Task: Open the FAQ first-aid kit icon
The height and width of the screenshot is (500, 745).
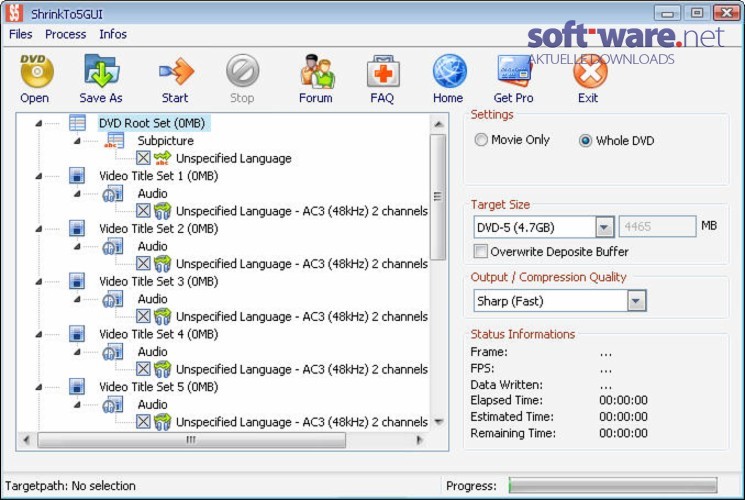Action: click(383, 71)
